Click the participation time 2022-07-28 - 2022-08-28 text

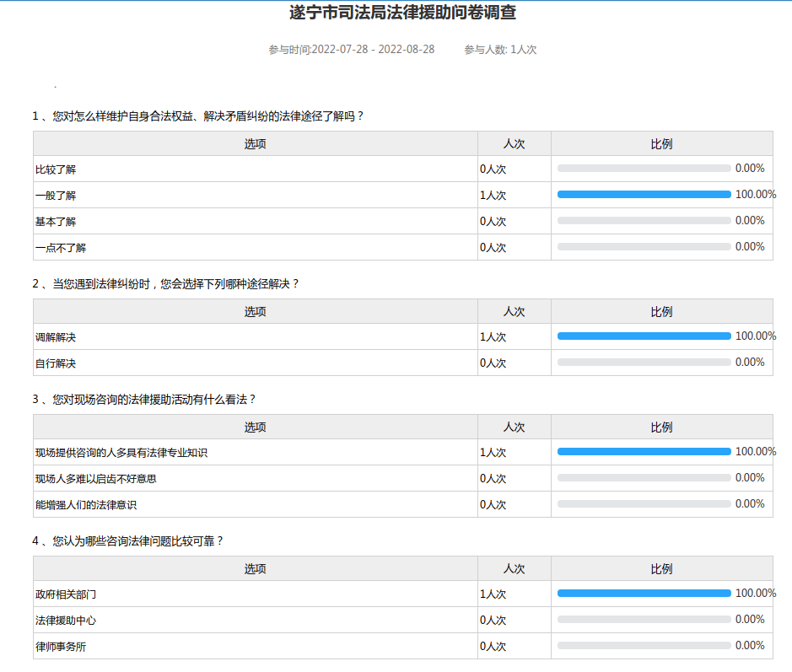pos(352,50)
